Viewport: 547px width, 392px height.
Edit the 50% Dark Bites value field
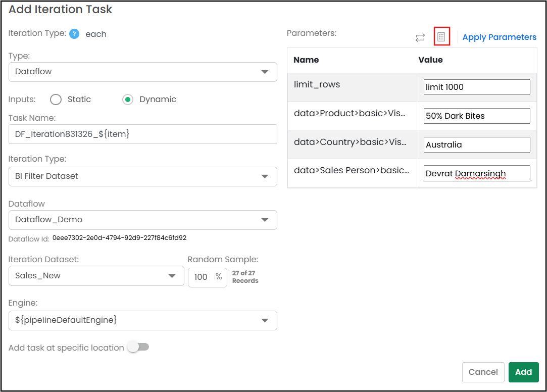pyautogui.click(x=477, y=116)
